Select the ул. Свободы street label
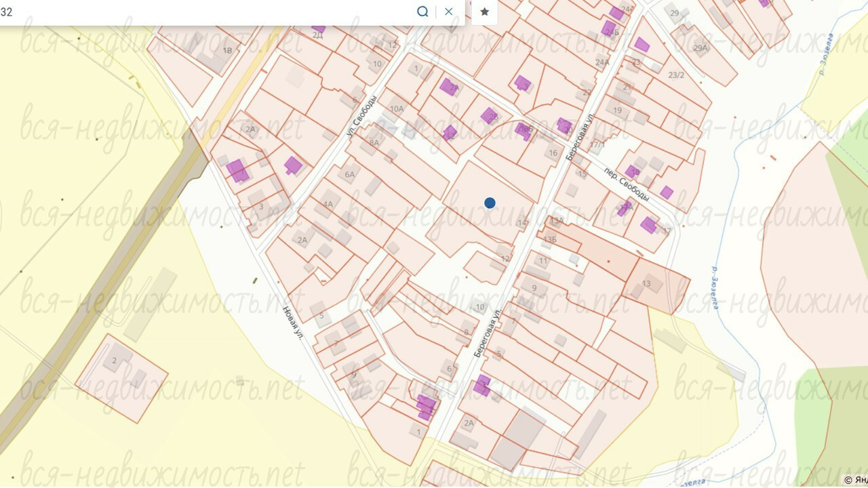Screen dimensions: 868x488 [361, 117]
